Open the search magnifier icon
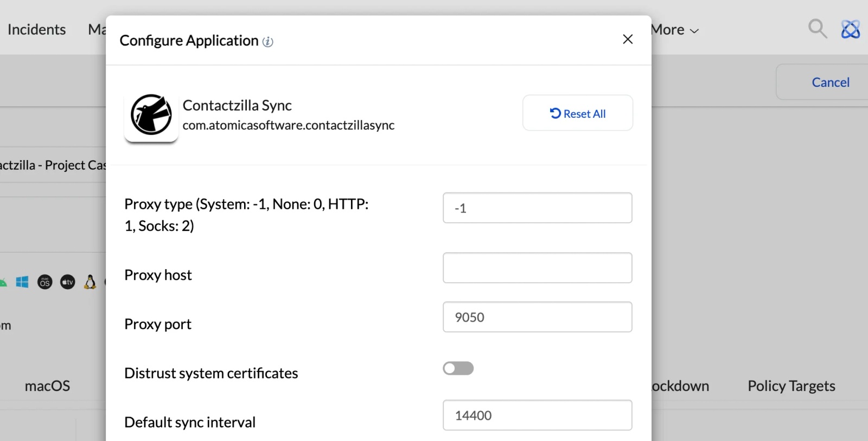The image size is (868, 441). [818, 29]
